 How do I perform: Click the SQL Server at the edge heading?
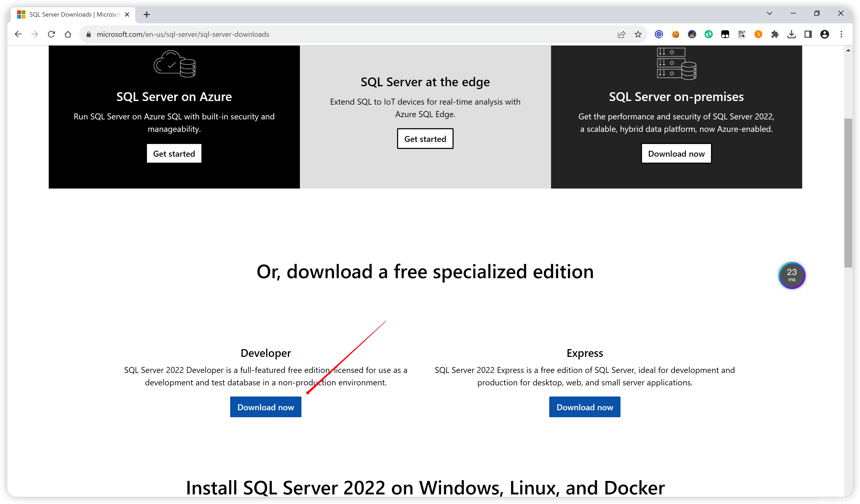[x=425, y=82]
